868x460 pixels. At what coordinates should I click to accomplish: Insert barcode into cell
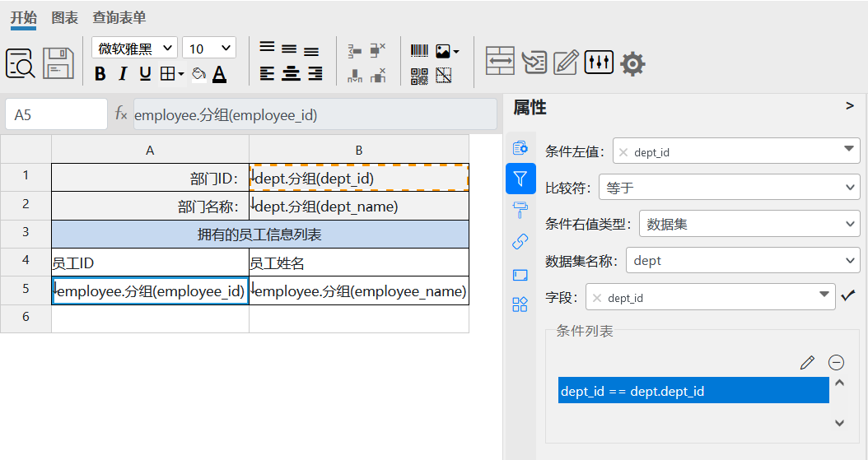(420, 51)
